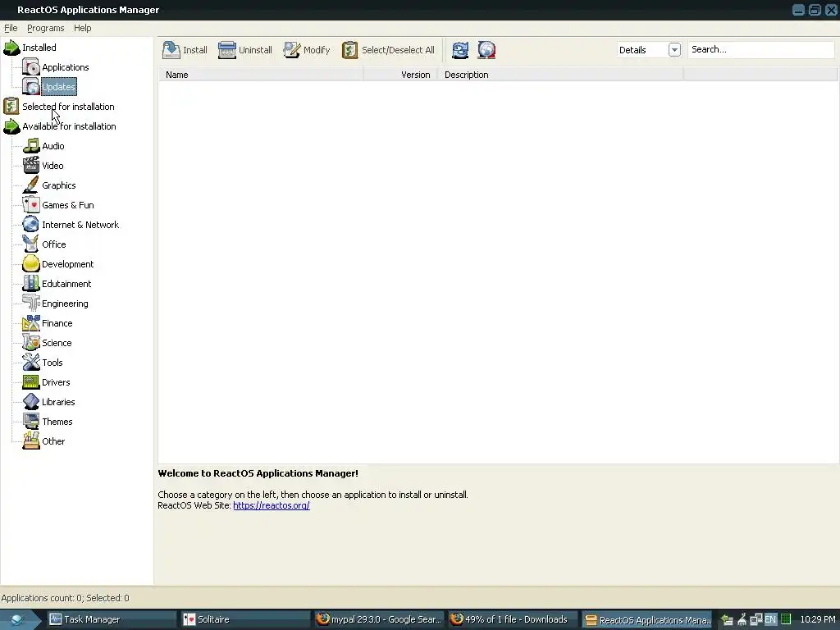Image resolution: width=840 pixels, height=630 pixels.
Task: Select the Edutainment books icon
Action: coord(31,283)
